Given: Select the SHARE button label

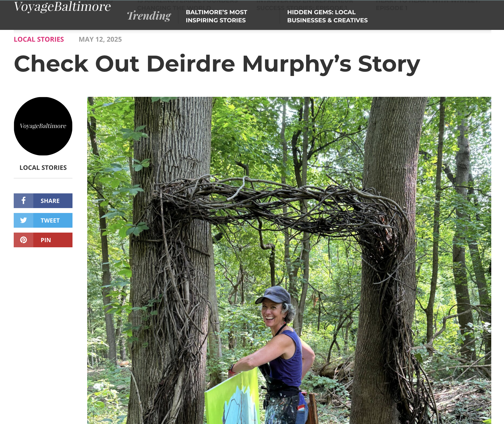Looking at the screenshot, I should pyautogui.click(x=50, y=201).
